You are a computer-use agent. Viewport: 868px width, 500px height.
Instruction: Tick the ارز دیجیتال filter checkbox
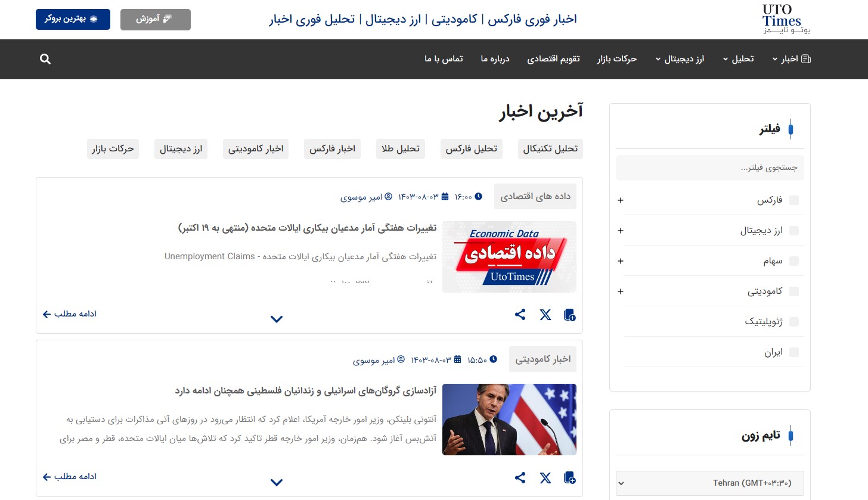tap(793, 231)
